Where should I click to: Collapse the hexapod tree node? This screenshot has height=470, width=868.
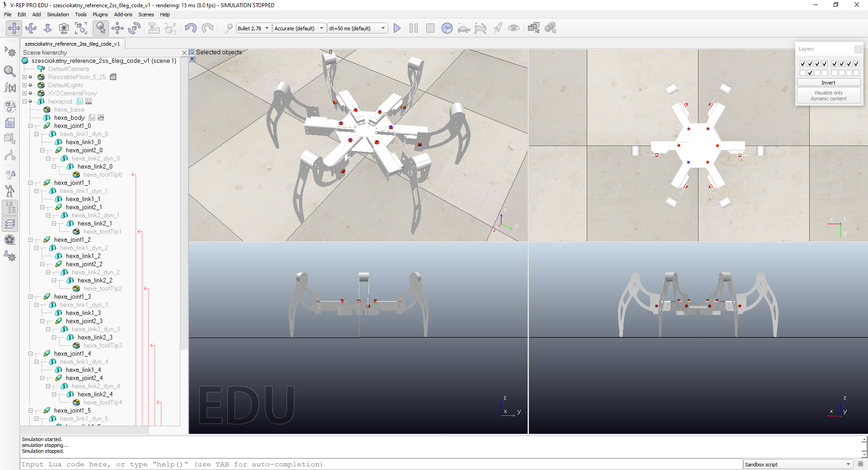[25, 101]
